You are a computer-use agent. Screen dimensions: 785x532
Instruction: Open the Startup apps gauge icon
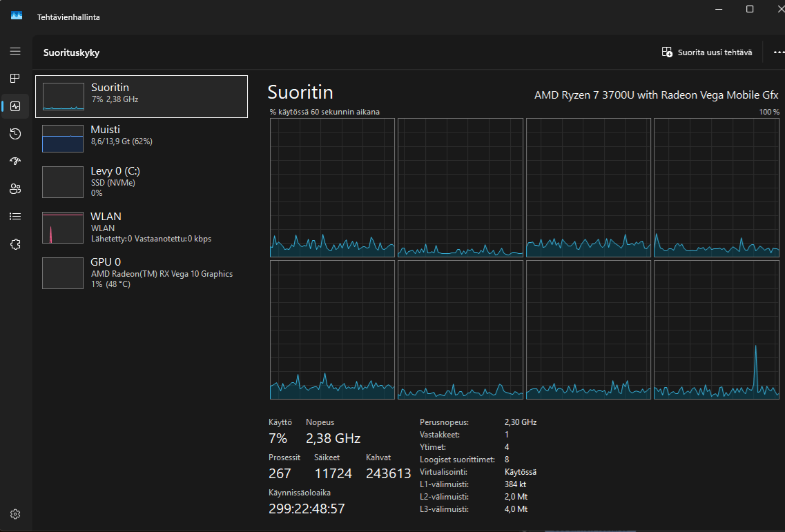(x=15, y=161)
